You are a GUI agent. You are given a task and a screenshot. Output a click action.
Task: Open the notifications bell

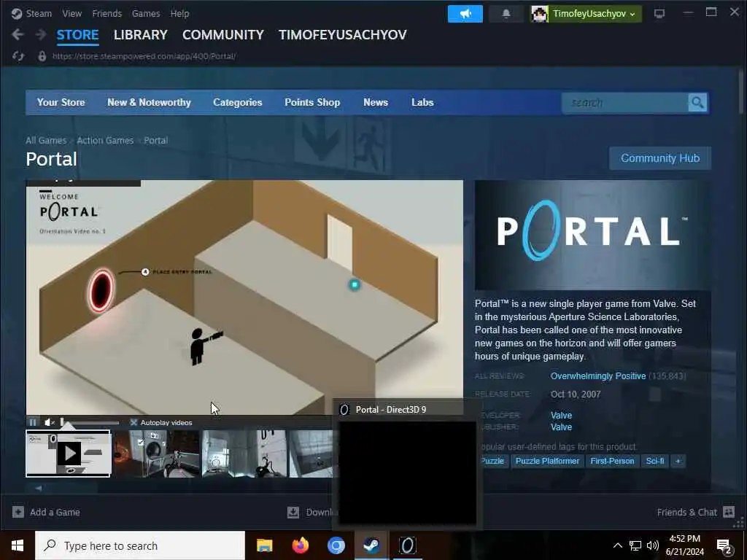pyautogui.click(x=506, y=14)
